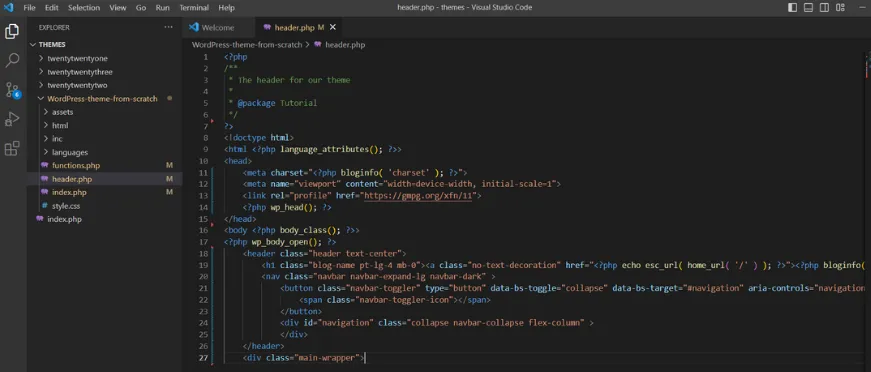Click 'language_attributes();' on line 9
The image size is (871, 372).
[x=332, y=149]
